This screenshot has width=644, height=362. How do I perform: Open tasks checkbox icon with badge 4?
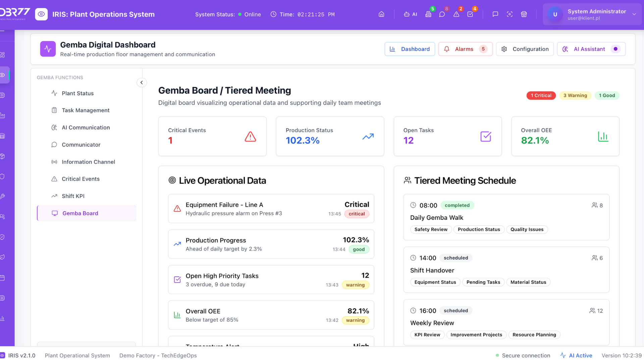point(470,14)
